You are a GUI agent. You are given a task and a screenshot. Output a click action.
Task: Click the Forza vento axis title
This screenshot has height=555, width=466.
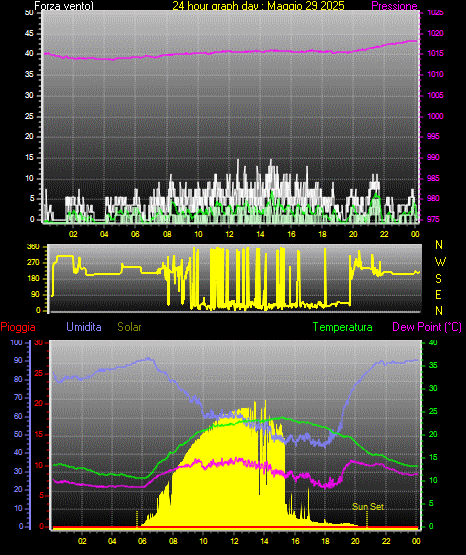(64, 6)
